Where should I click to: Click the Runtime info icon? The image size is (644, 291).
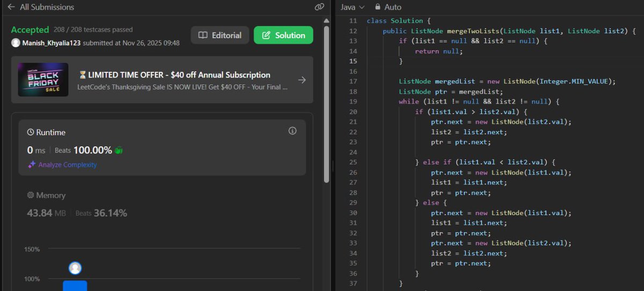[x=292, y=131]
